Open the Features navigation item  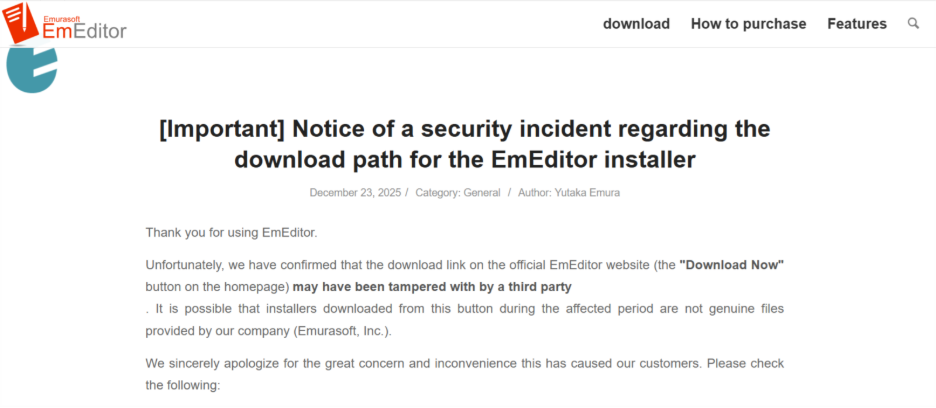(x=856, y=24)
